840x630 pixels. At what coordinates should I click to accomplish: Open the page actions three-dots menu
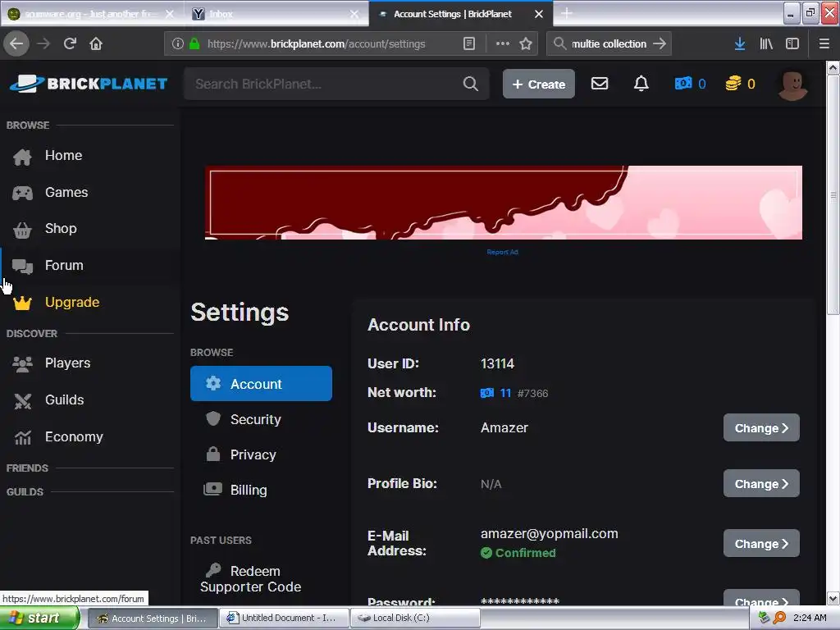click(x=503, y=43)
